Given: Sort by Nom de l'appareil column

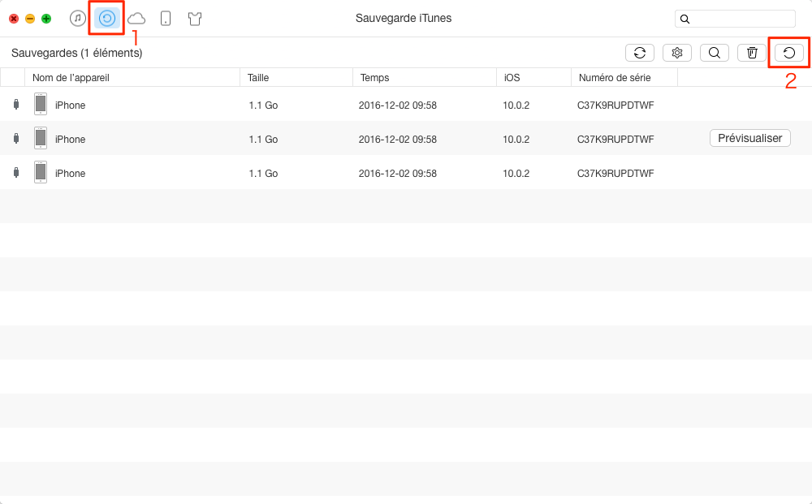Looking at the screenshot, I should 132,78.
